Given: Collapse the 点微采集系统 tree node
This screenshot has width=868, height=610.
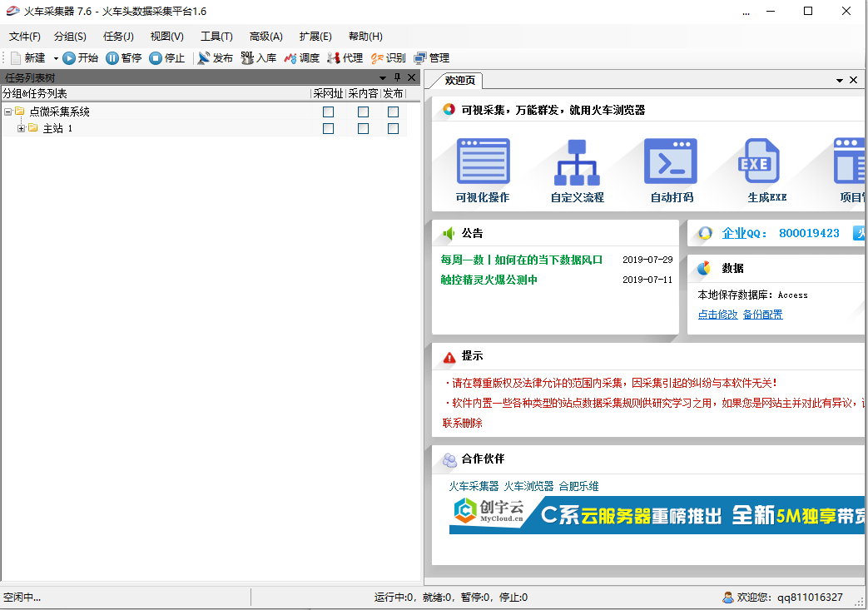Looking at the screenshot, I should pyautogui.click(x=7, y=112).
